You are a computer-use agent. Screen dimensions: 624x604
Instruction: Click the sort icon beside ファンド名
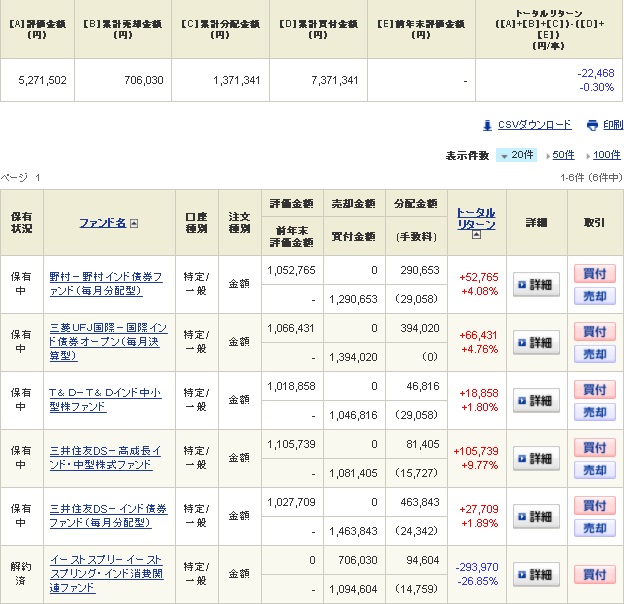click(134, 224)
